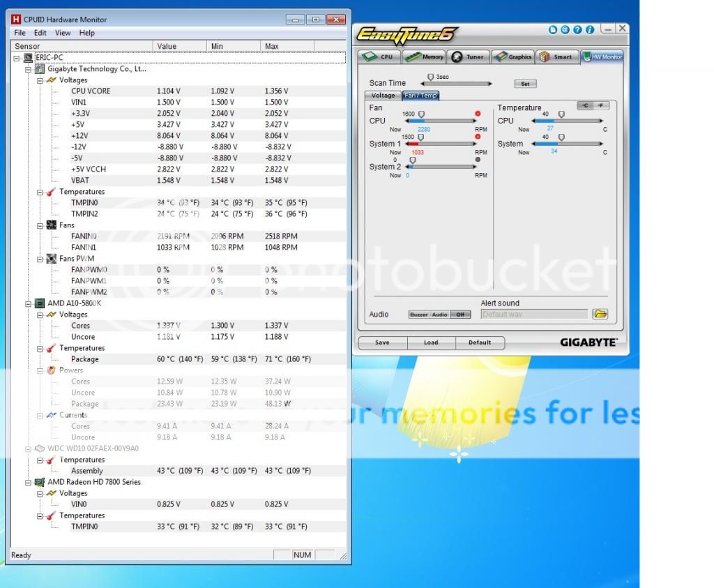The width and height of the screenshot is (714, 588).
Task: Switch to EasyTune6 Smart tab
Action: (x=557, y=56)
